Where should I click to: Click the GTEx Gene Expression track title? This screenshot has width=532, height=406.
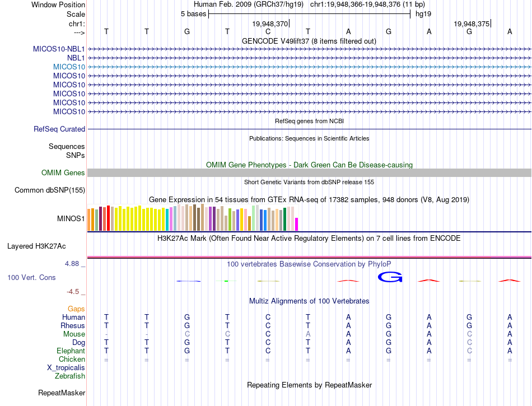pyautogui.click(x=309, y=199)
